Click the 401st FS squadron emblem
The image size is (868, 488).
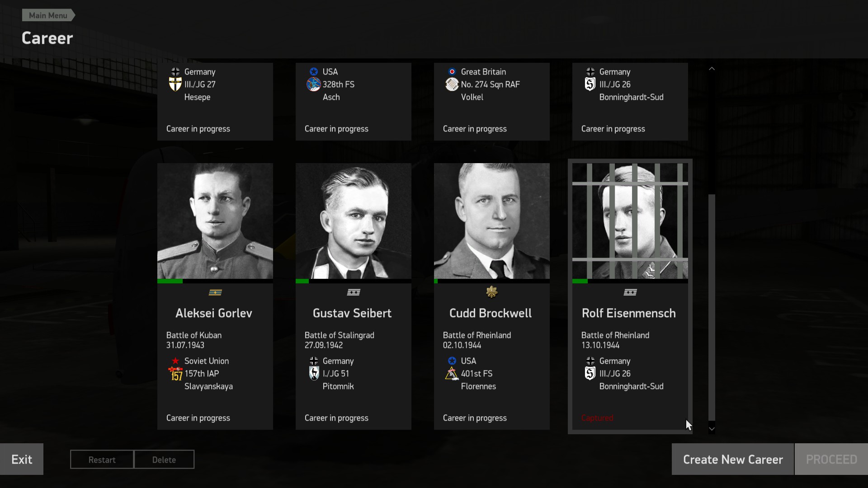coord(452,374)
